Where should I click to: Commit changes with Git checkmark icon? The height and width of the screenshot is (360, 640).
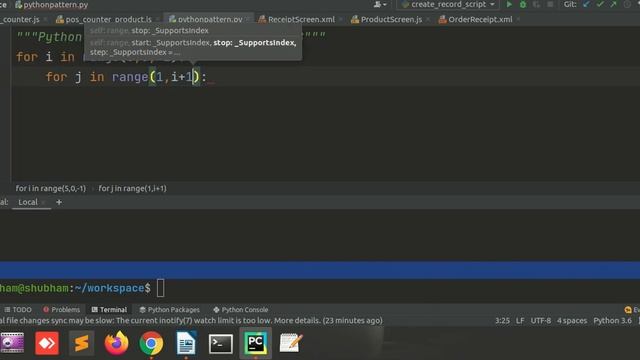pyautogui.click(x=600, y=4)
